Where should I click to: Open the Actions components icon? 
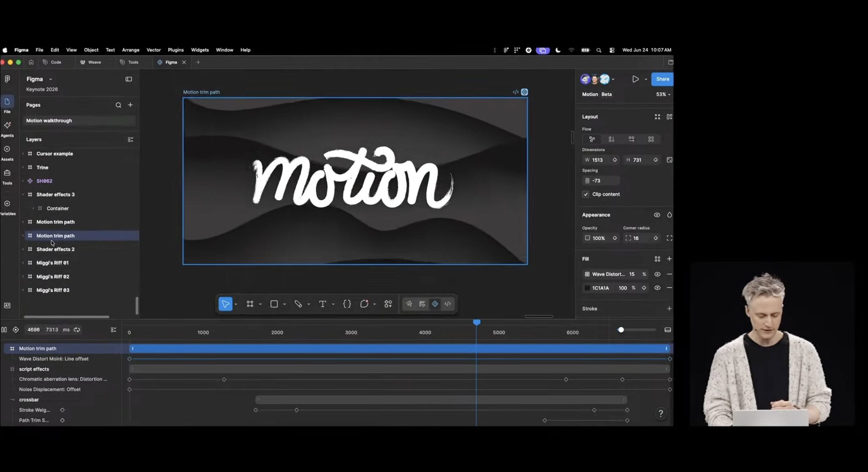click(x=388, y=304)
